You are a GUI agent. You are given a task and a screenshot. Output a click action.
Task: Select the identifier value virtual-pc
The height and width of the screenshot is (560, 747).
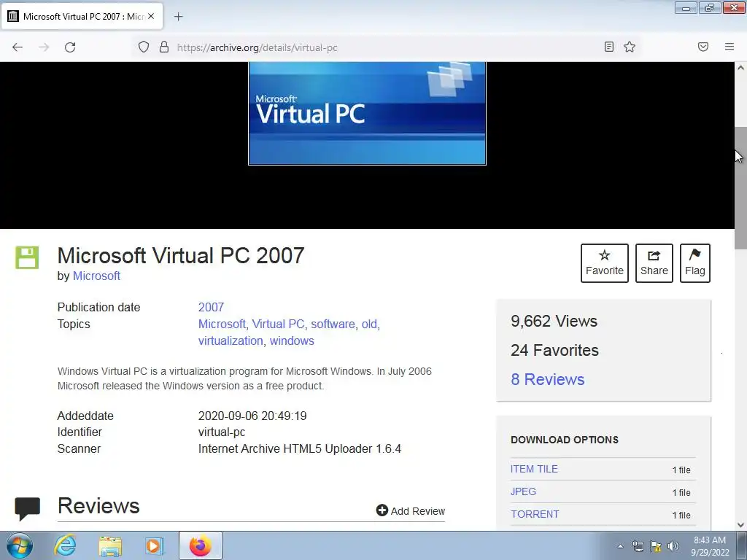[x=222, y=432]
